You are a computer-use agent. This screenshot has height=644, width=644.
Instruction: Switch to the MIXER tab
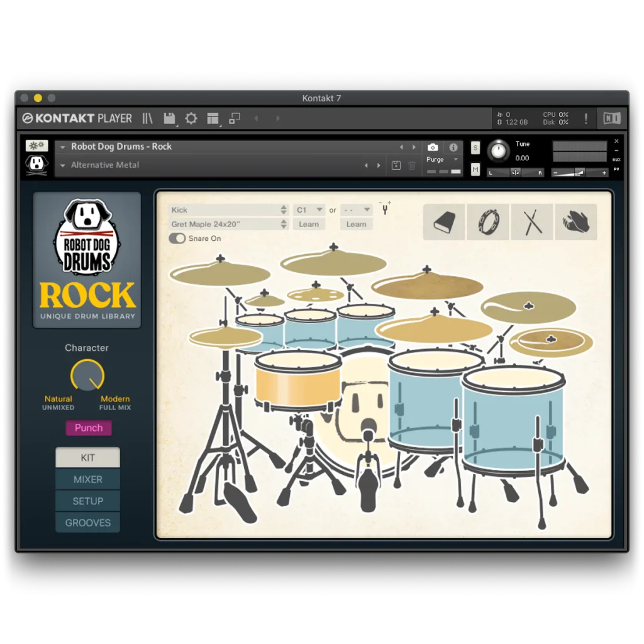88,479
